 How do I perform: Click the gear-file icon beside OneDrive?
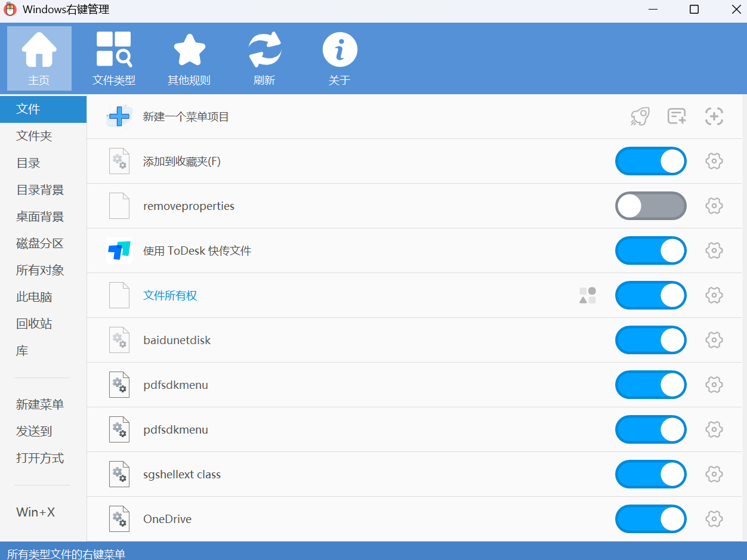(x=119, y=519)
